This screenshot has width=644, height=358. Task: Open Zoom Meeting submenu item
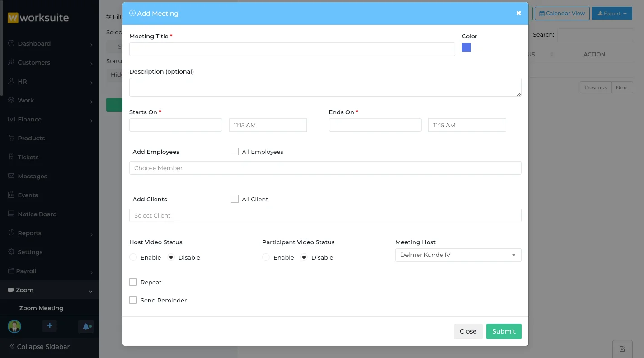click(41, 308)
